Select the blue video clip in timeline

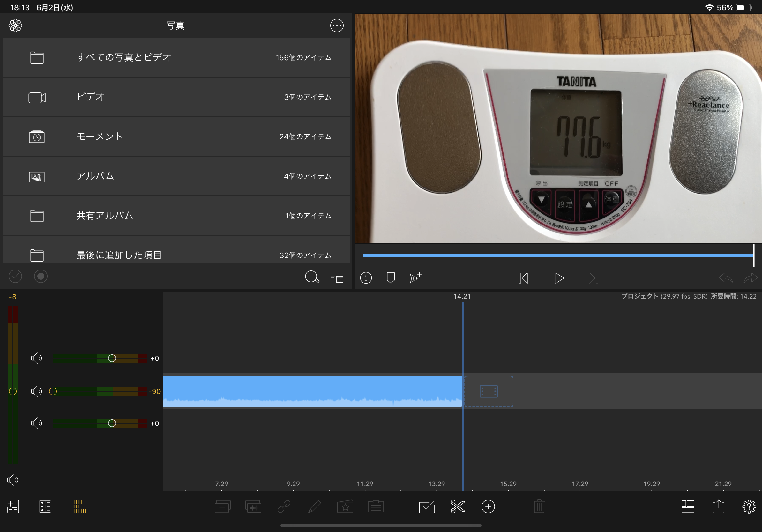(x=312, y=391)
